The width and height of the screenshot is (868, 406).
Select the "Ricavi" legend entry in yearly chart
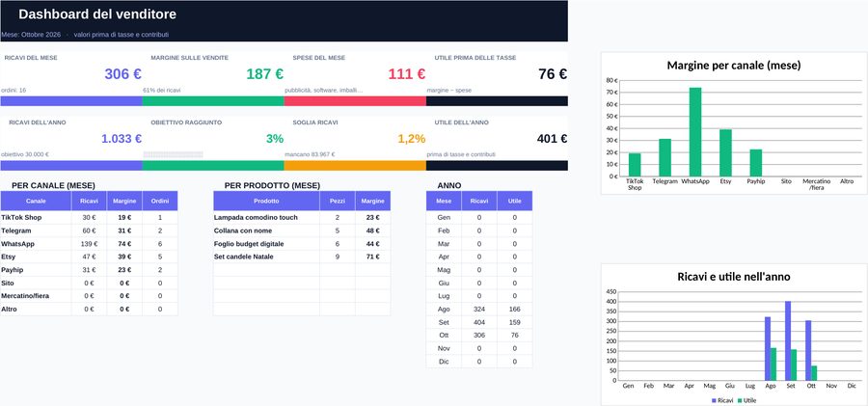click(722, 400)
